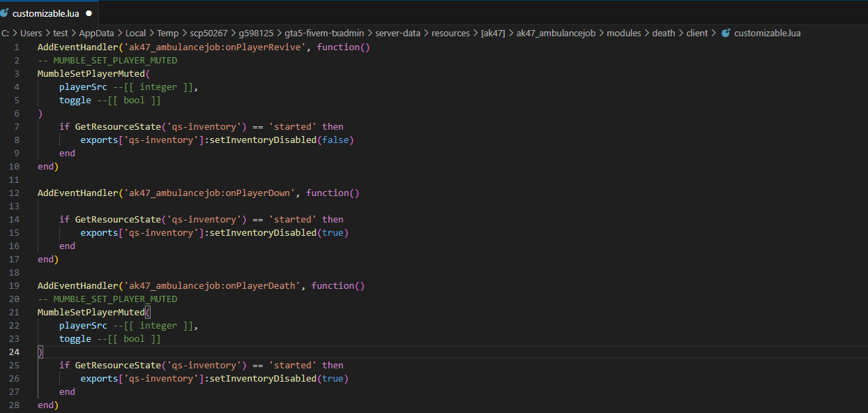
Task: Click setInventoryDisabled(true) on line 26
Action: [279, 379]
